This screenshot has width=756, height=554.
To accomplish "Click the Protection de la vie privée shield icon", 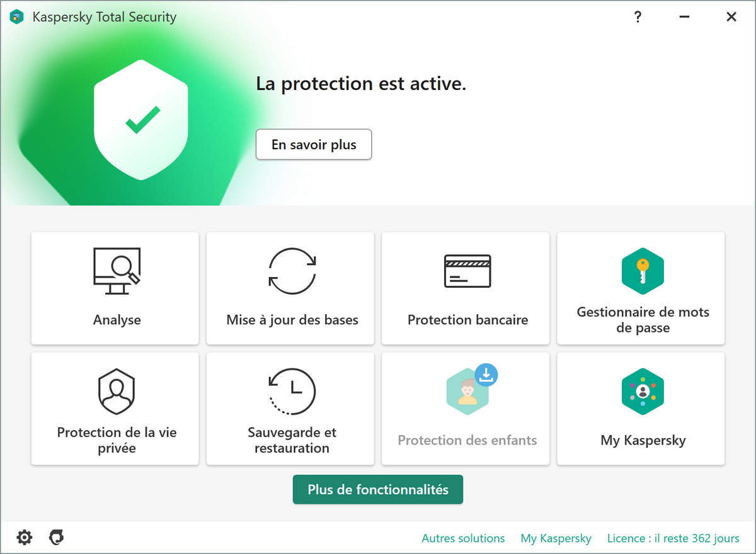I will coord(117,391).
